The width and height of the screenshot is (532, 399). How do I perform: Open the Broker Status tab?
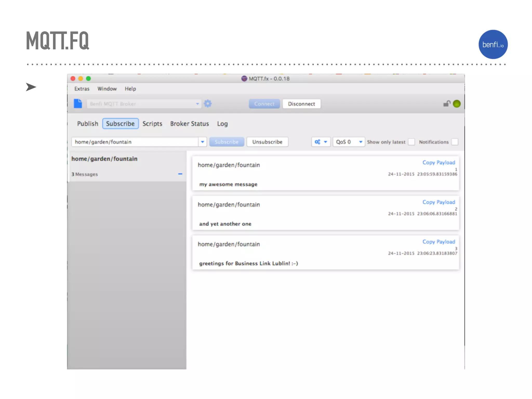click(x=190, y=124)
